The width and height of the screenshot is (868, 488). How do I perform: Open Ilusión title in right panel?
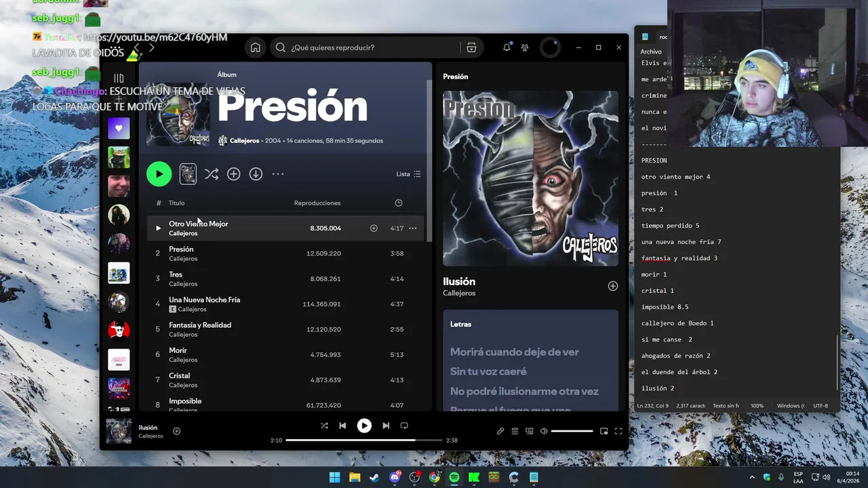pyautogui.click(x=459, y=281)
